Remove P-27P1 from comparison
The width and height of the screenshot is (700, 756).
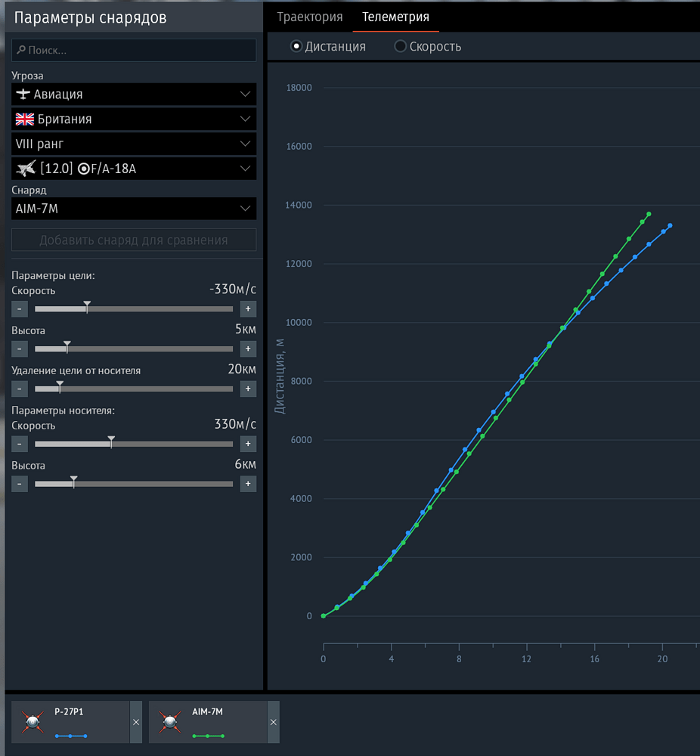(136, 722)
